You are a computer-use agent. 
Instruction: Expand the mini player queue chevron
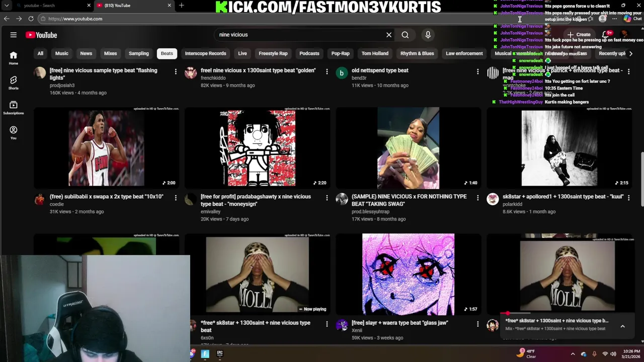(x=622, y=326)
